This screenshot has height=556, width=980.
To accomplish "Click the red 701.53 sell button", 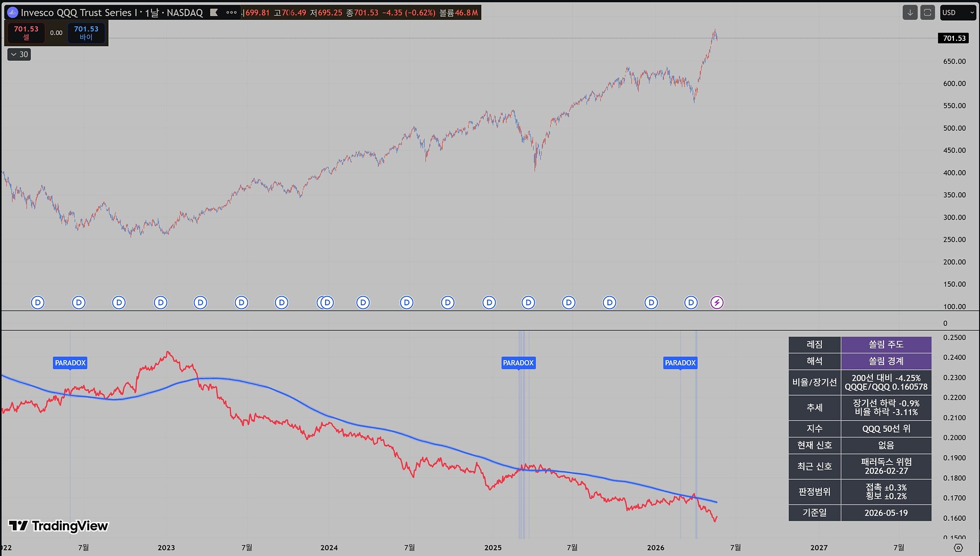I will coord(26,33).
